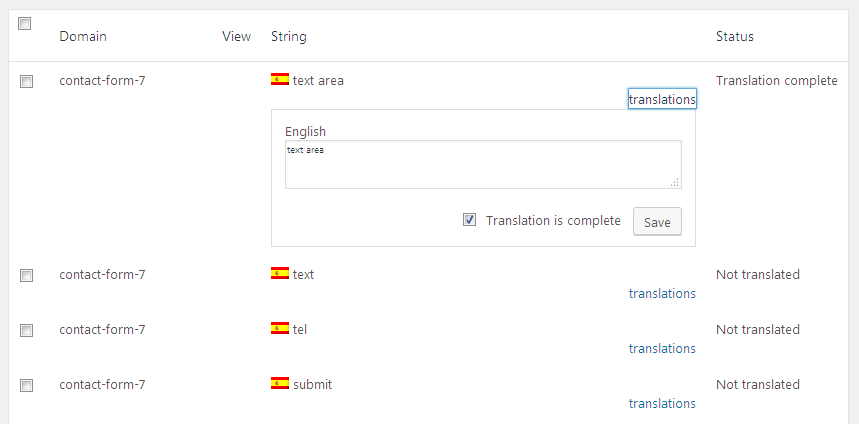Click the Status column header

735,37
